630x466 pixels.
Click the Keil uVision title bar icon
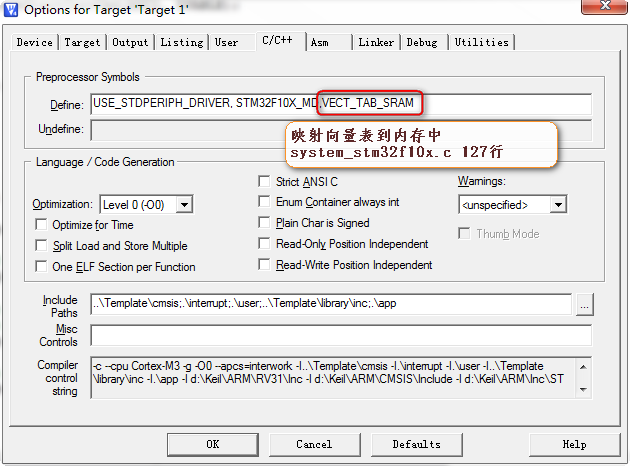[x=11, y=10]
